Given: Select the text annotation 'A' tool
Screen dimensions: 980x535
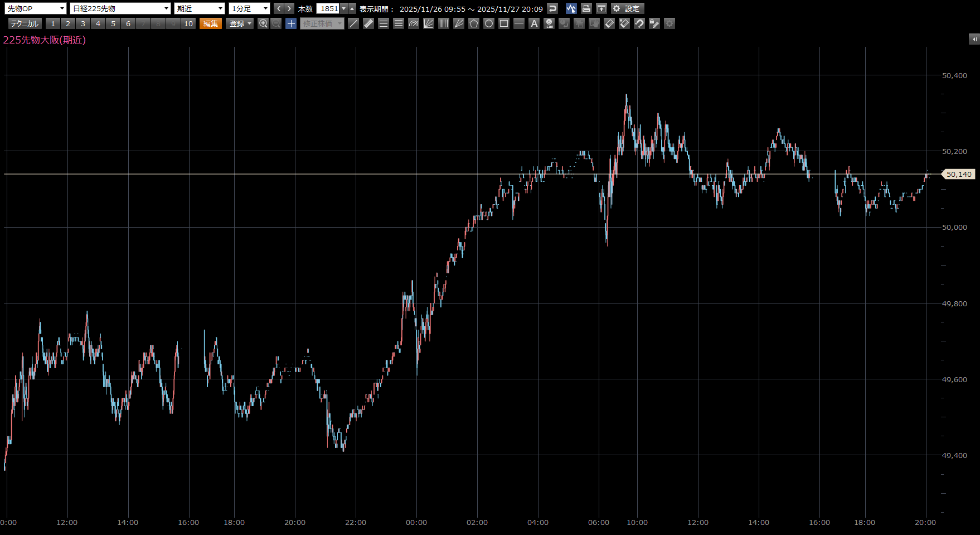Looking at the screenshot, I should 534,23.
